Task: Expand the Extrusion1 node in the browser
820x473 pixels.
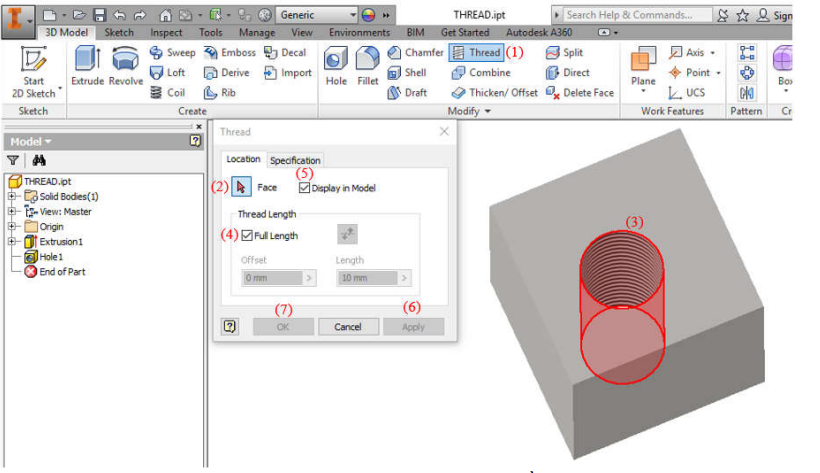Action: [x=12, y=242]
